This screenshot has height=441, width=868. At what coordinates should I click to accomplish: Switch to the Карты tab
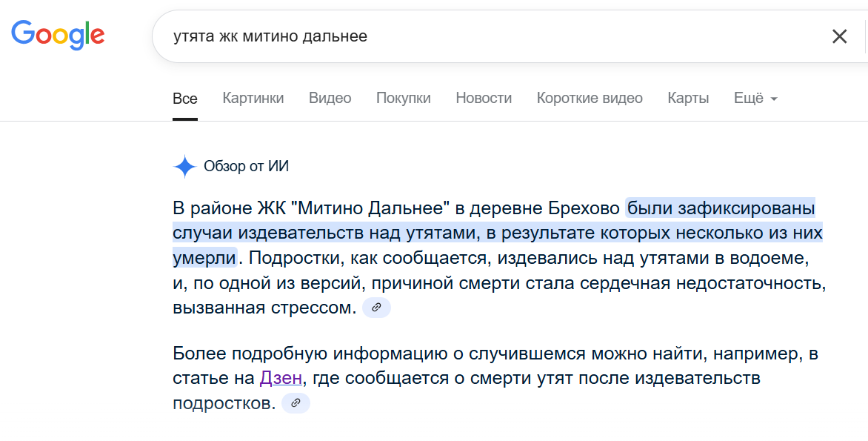[x=688, y=99]
